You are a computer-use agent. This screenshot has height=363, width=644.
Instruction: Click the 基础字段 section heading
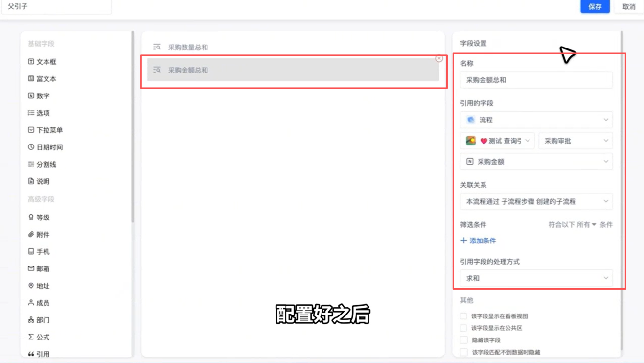tap(41, 44)
